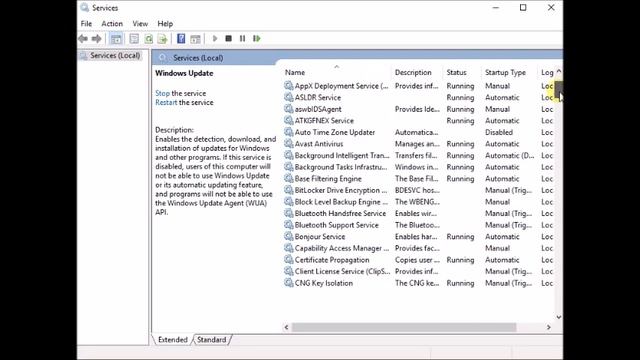Select Bluetooth Handsfree Service row
Viewport: 640px width, 360px height.
[418, 213]
